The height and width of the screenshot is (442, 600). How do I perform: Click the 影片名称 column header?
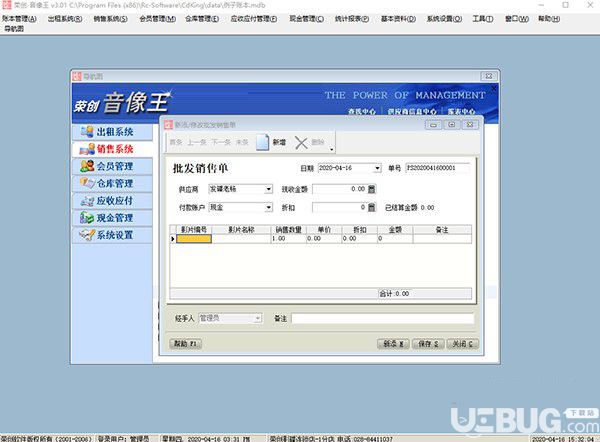[241, 230]
